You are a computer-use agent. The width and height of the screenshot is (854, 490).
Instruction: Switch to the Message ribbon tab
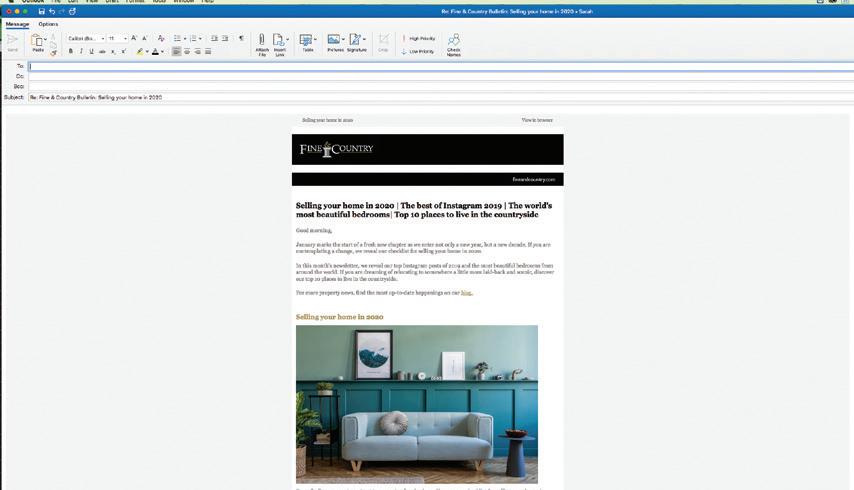17,24
